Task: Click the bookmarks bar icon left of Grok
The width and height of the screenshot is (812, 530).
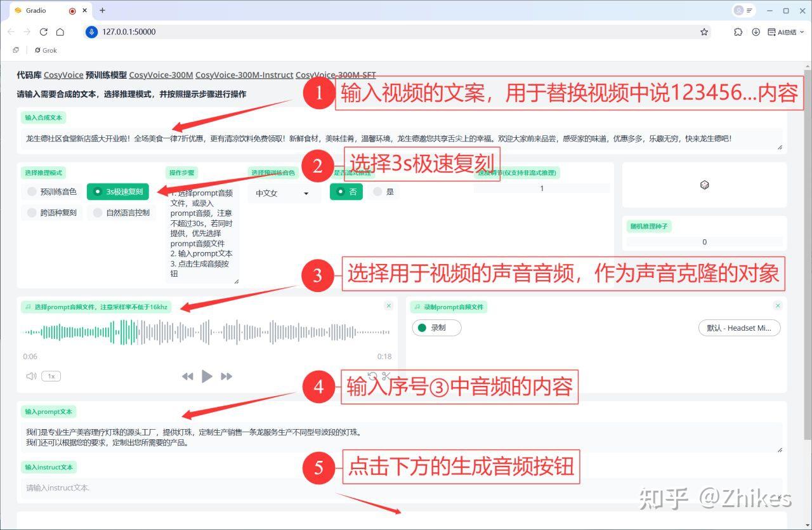Action: coord(16,50)
